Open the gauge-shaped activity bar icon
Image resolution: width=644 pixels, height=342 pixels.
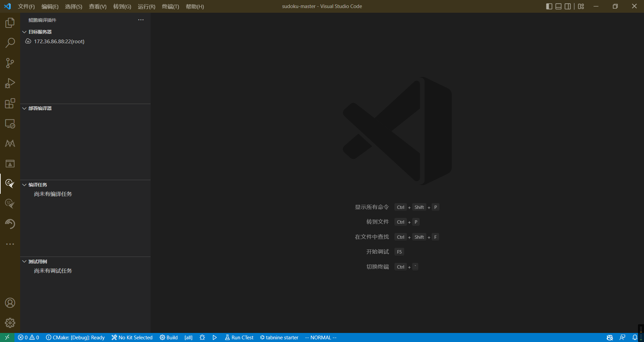(10, 224)
